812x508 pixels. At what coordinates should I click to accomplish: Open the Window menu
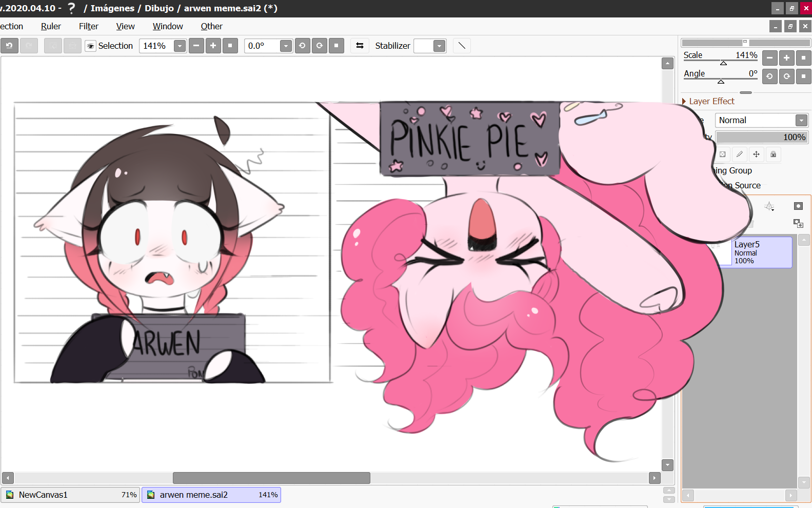[x=168, y=26]
